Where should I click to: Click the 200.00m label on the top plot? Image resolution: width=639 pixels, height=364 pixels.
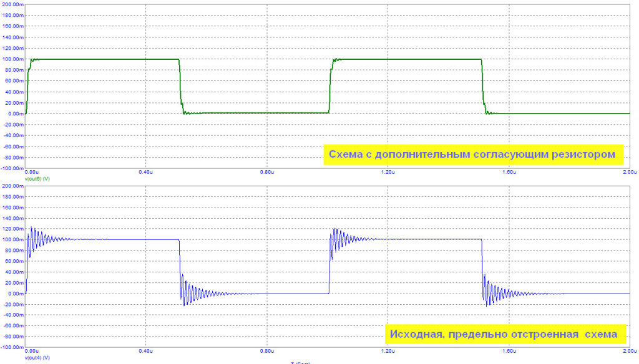(13, 4)
